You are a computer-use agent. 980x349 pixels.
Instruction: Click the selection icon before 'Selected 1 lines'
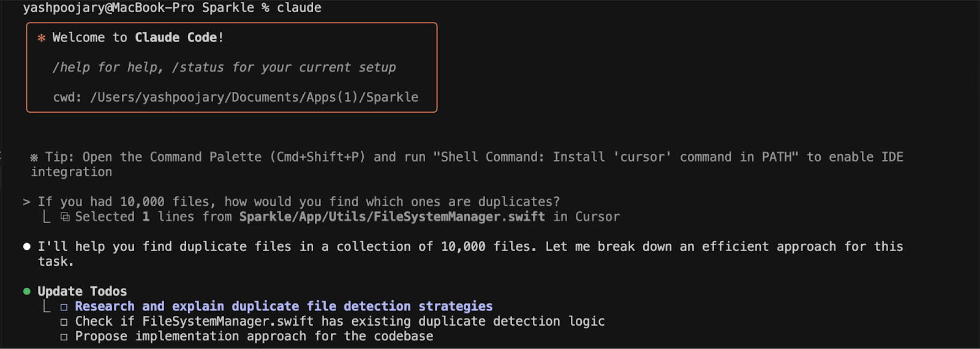click(x=65, y=217)
